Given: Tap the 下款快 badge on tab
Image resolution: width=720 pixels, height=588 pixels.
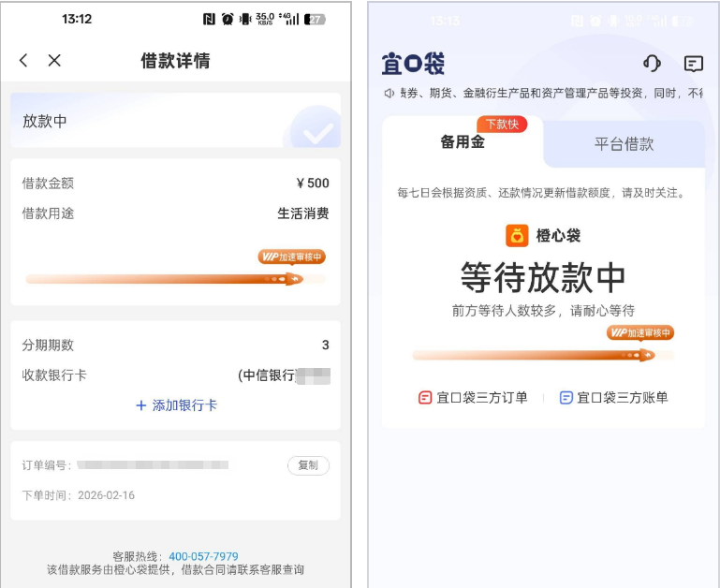Looking at the screenshot, I should [502, 124].
